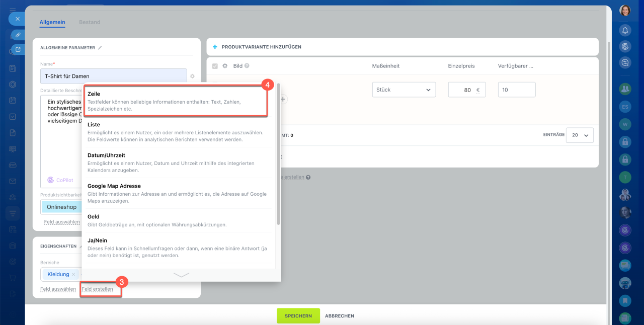Open the table settings gear icon
Viewport: 644px width, 325px height.
point(225,66)
